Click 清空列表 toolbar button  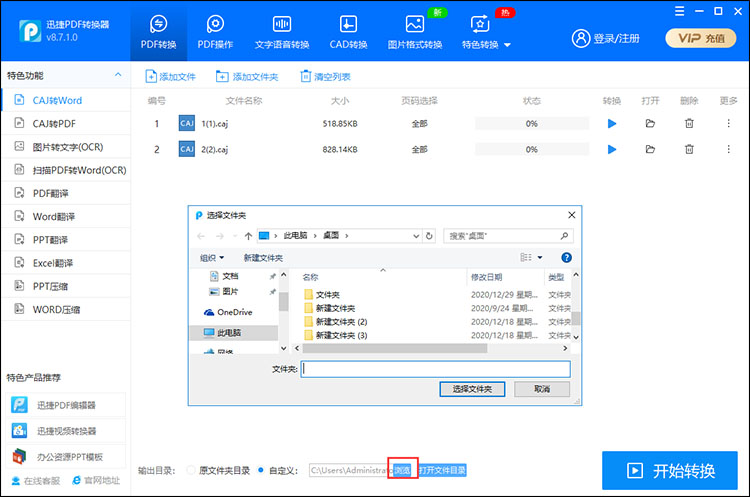click(325, 77)
